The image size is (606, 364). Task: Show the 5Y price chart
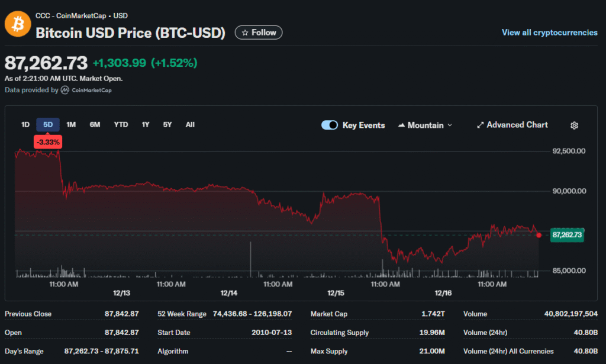point(167,124)
